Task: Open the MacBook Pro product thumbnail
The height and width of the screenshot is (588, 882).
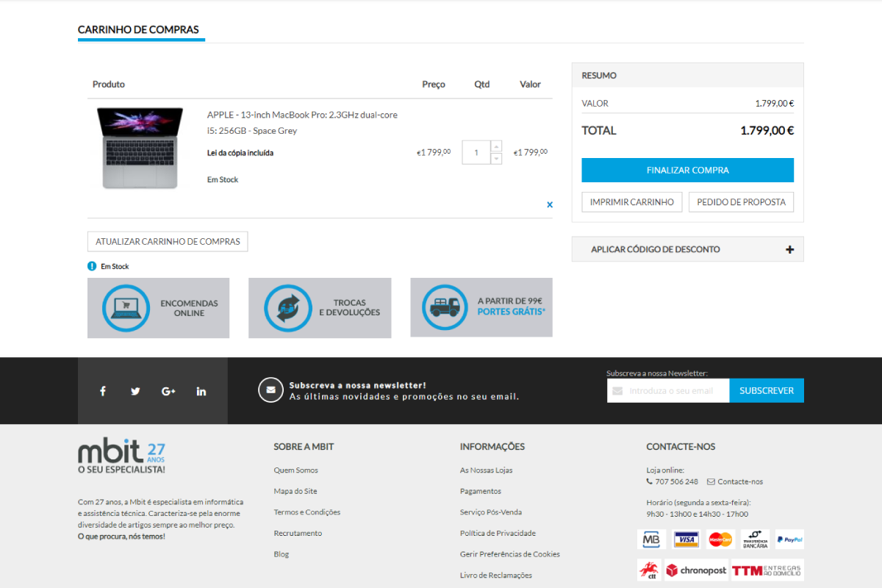Action: [140, 148]
